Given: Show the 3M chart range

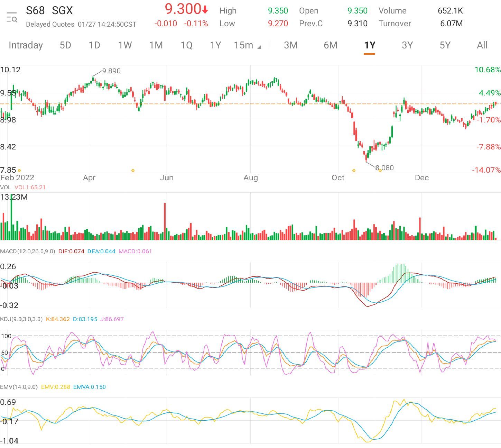Looking at the screenshot, I should (290, 45).
